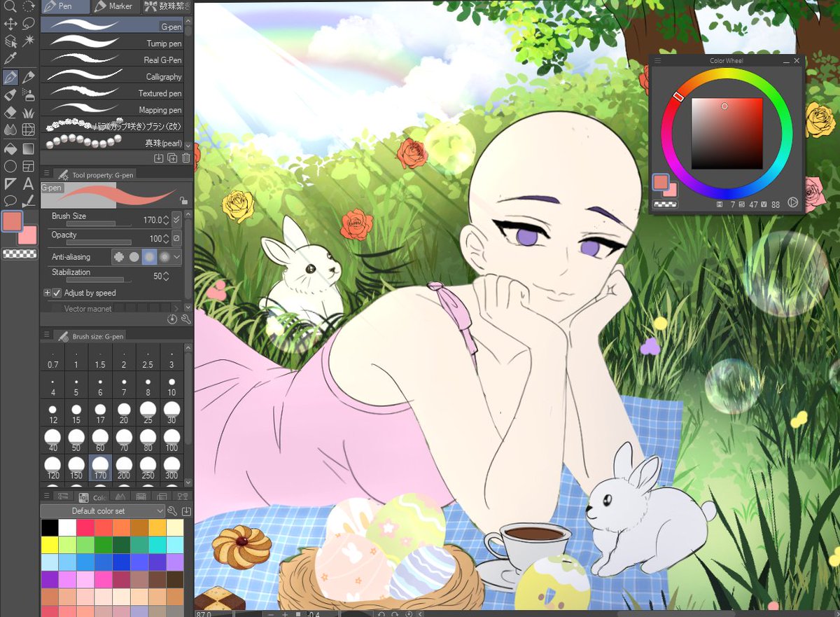The image size is (840, 617).
Task: Choose brush size 100 preset
Action: click(171, 441)
